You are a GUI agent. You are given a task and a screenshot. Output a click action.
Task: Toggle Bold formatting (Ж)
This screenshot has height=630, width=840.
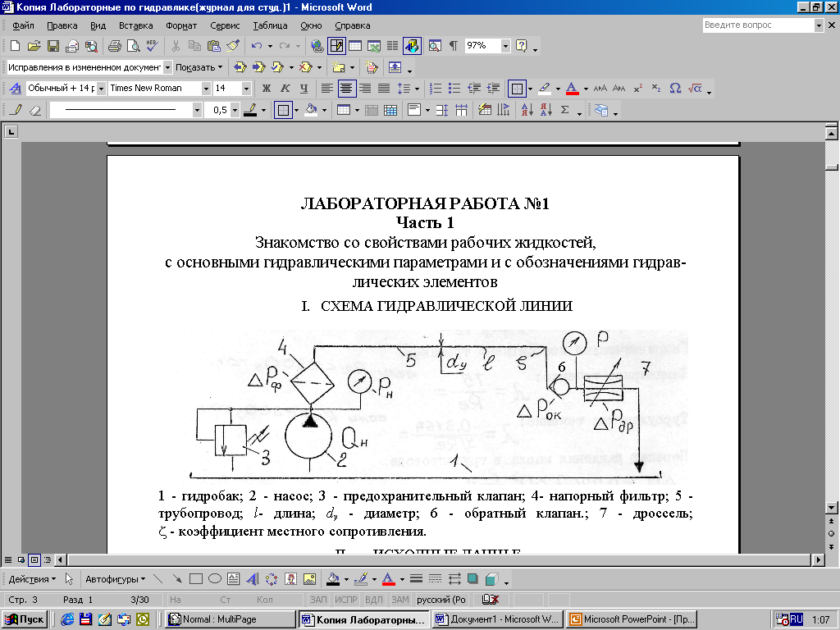[x=267, y=89]
